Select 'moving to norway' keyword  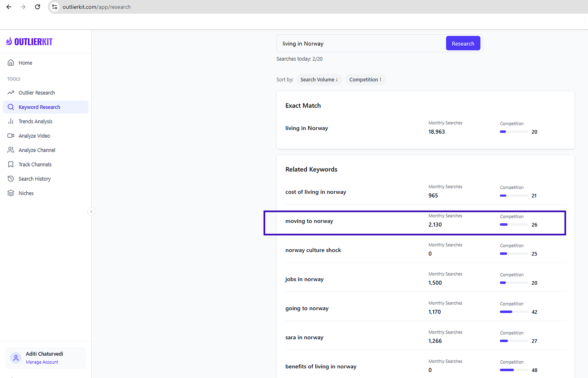[x=309, y=221]
